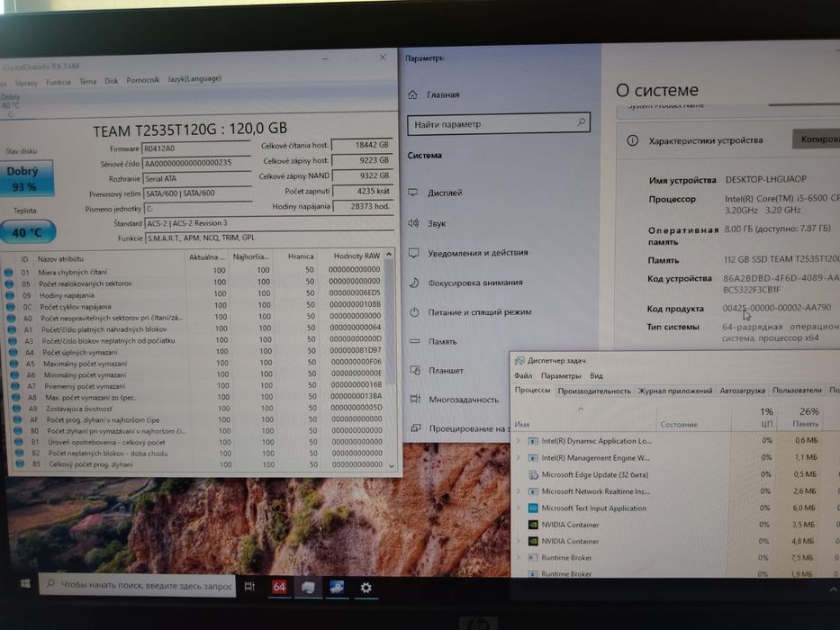Screen dimensions: 840x630
Task: Click the SMART list scroll up arrow
Action: [389, 254]
